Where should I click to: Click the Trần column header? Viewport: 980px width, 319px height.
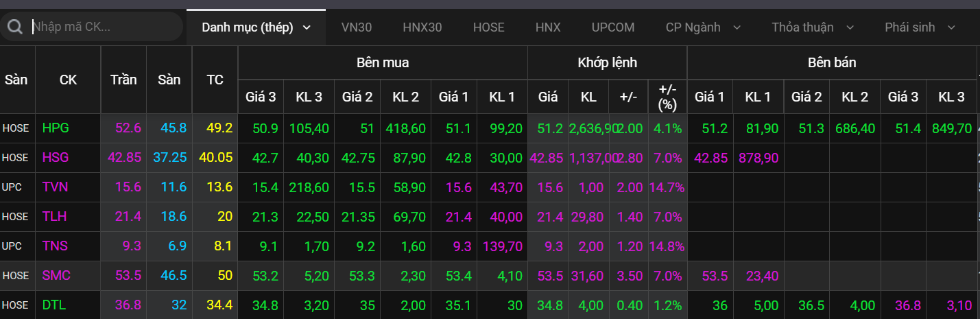point(123,80)
